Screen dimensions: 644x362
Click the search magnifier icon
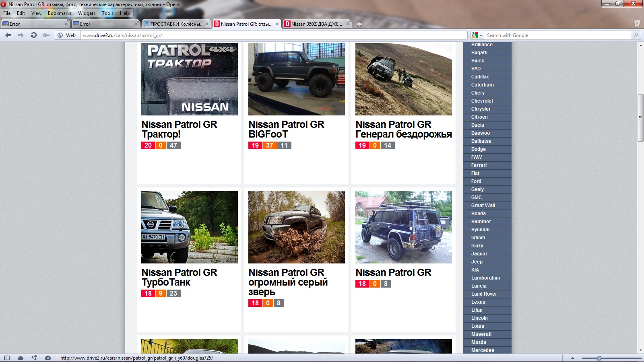(636, 35)
